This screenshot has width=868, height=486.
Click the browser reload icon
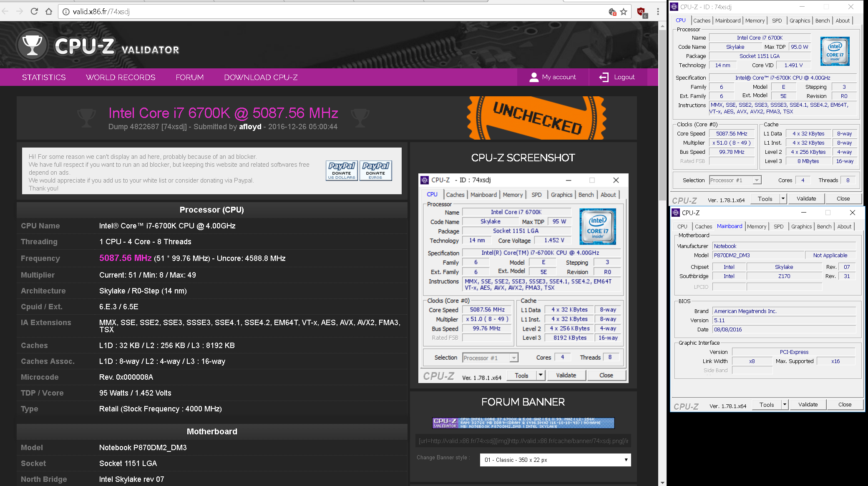pos(34,11)
